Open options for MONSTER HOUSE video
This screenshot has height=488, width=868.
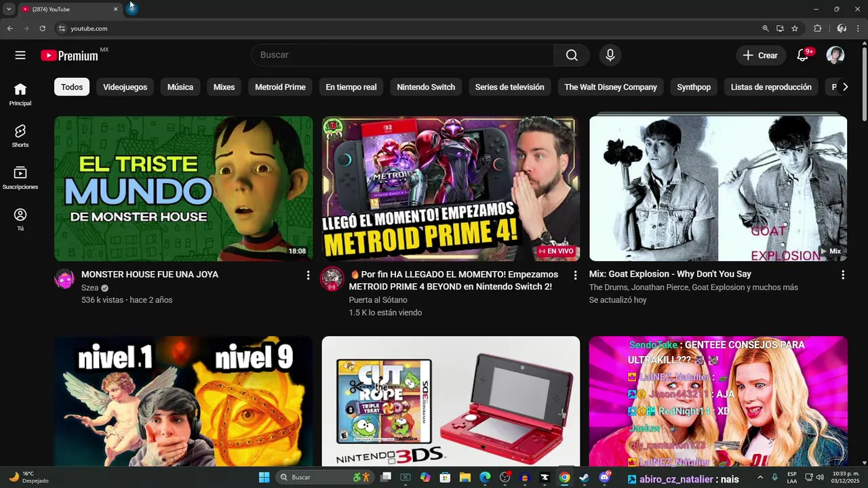[x=308, y=275]
